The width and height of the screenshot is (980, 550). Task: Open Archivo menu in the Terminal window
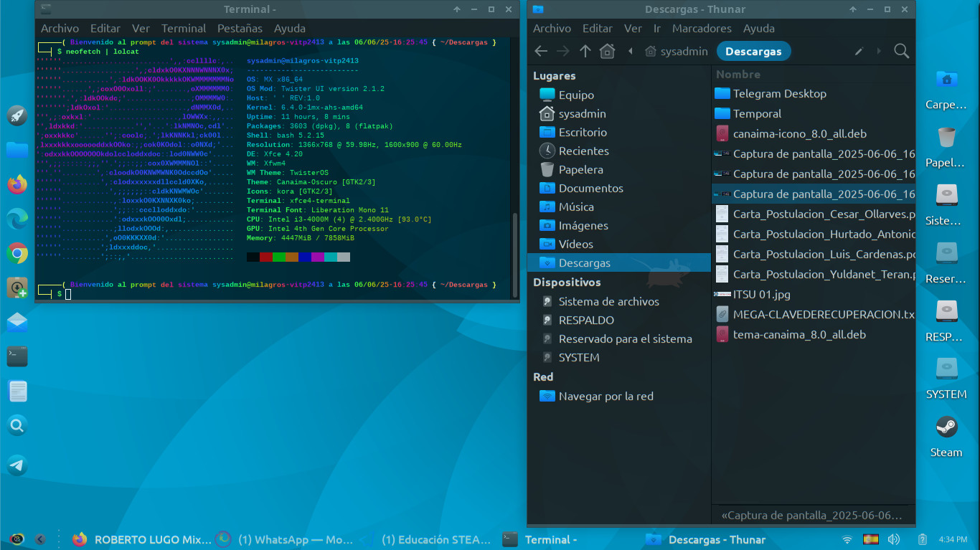tap(60, 29)
